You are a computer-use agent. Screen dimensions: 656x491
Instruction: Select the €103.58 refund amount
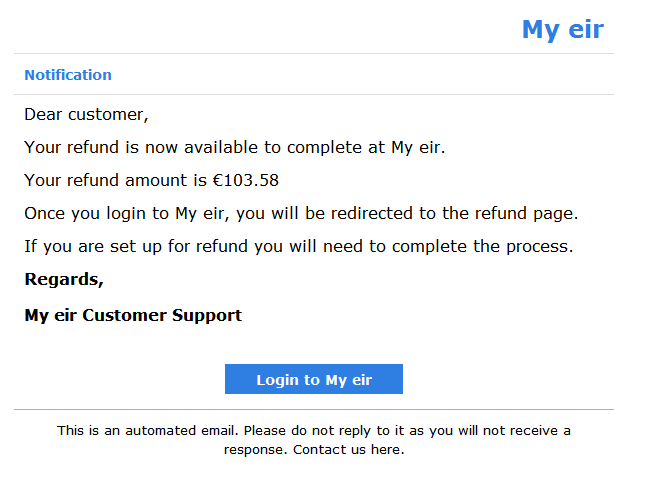pyautogui.click(x=246, y=180)
